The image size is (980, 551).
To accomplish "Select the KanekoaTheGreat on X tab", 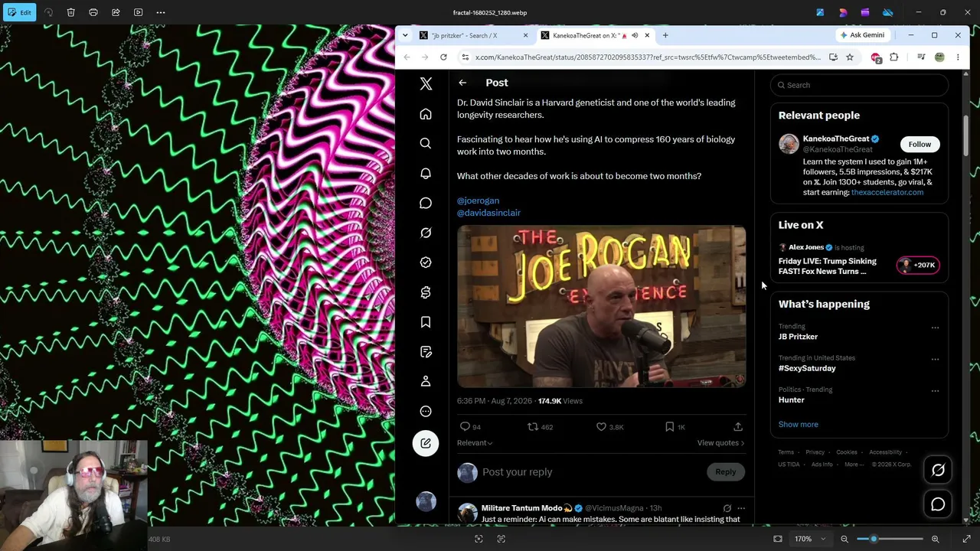I will pos(595,35).
